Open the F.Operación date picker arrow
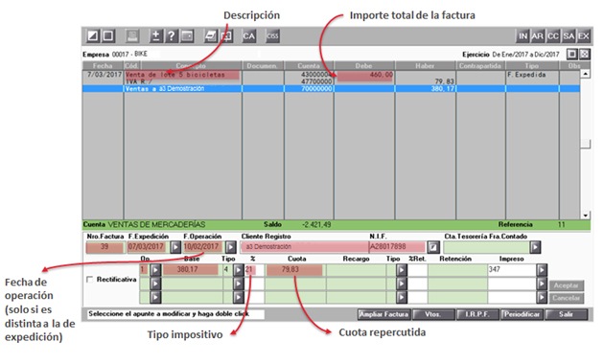 [x=231, y=247]
